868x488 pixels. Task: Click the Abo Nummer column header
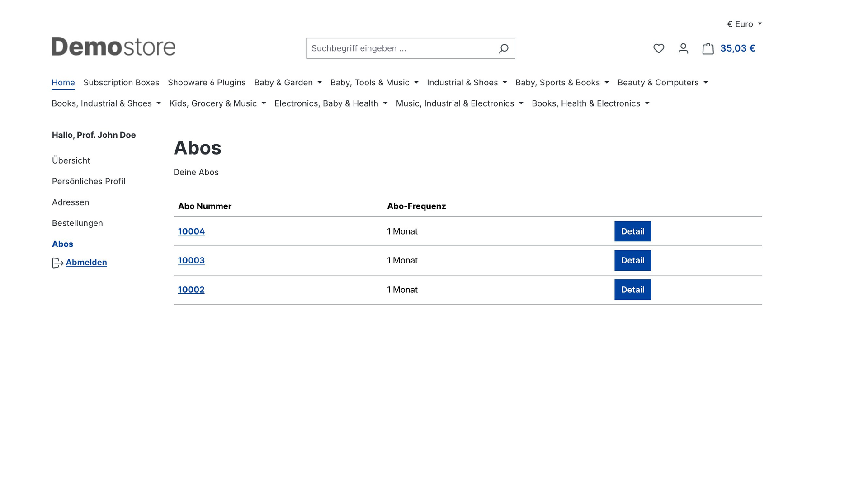(x=205, y=206)
